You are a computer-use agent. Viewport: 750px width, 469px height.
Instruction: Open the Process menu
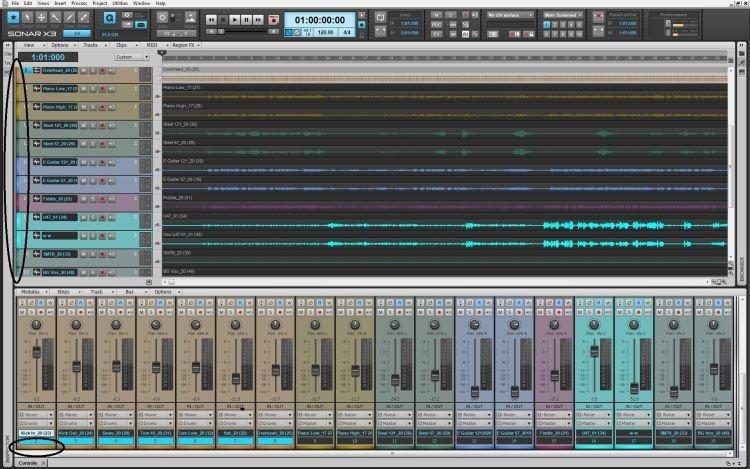tap(79, 3)
